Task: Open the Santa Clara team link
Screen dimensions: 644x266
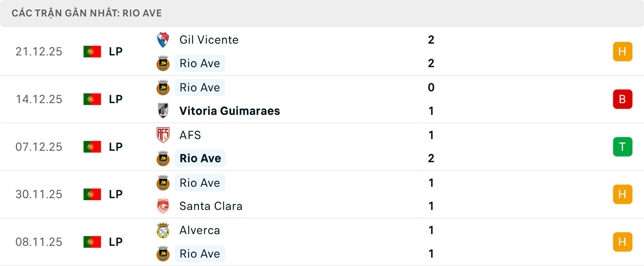Action: (211, 206)
